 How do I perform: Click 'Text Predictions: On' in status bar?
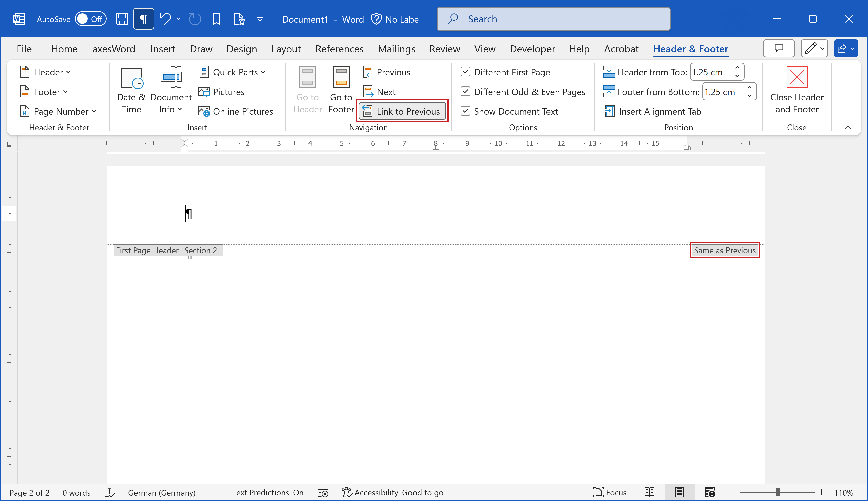pos(268,493)
